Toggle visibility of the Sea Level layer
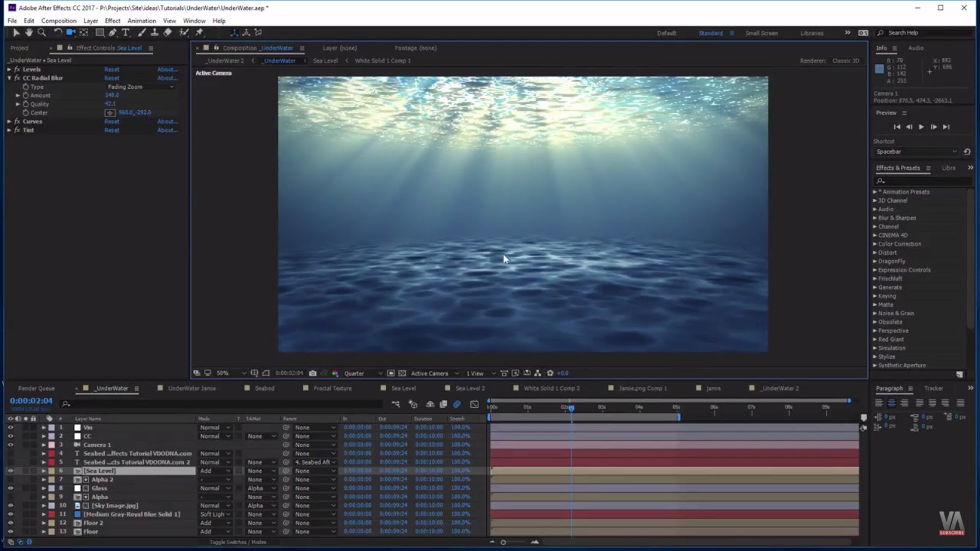Viewport: 980px width, 551px height. pyautogui.click(x=10, y=471)
